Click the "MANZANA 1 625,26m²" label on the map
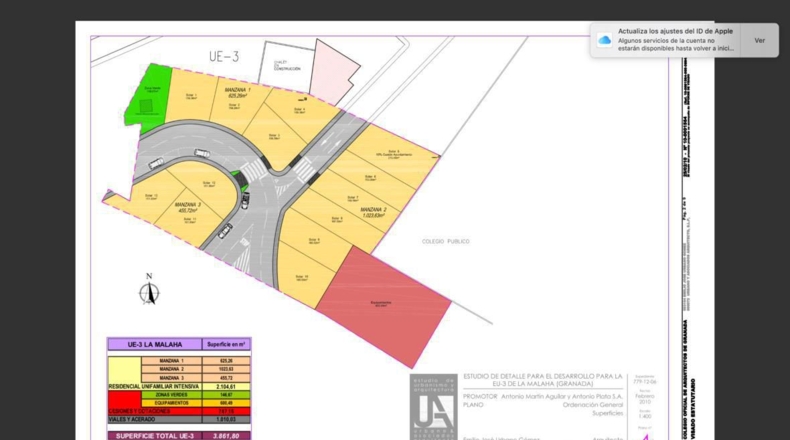 pos(237,92)
